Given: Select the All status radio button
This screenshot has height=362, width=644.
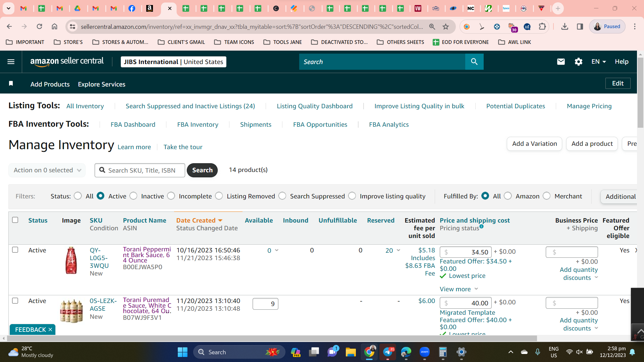Looking at the screenshot, I should coord(78,196).
